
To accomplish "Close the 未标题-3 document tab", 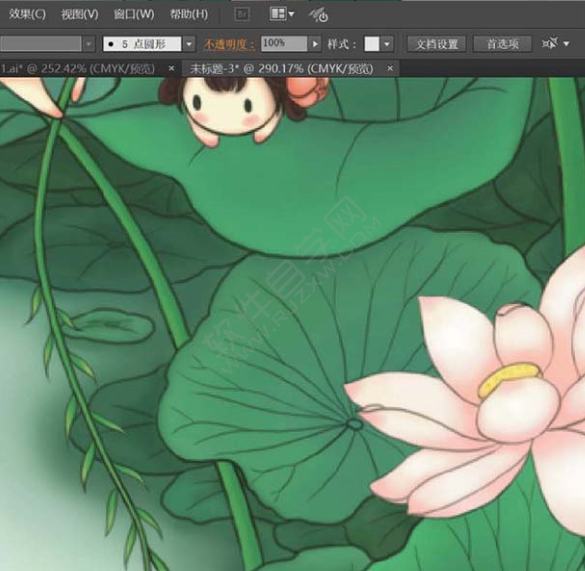I will 390,68.
